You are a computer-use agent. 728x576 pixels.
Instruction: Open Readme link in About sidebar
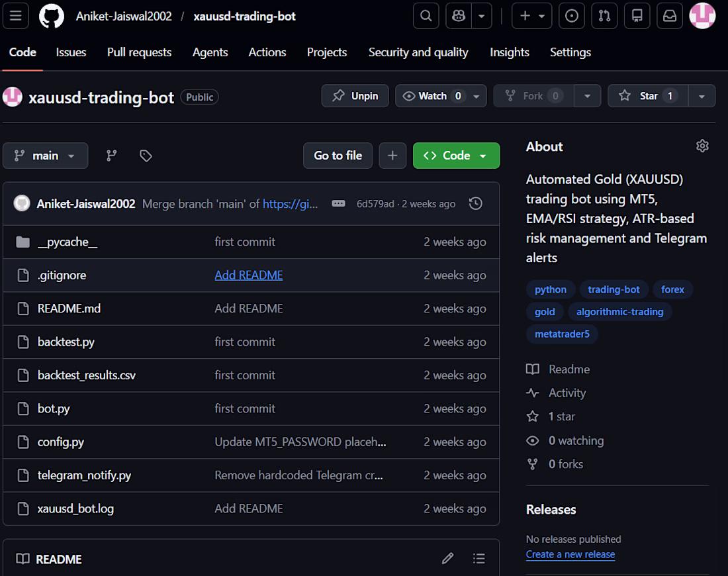(558, 369)
